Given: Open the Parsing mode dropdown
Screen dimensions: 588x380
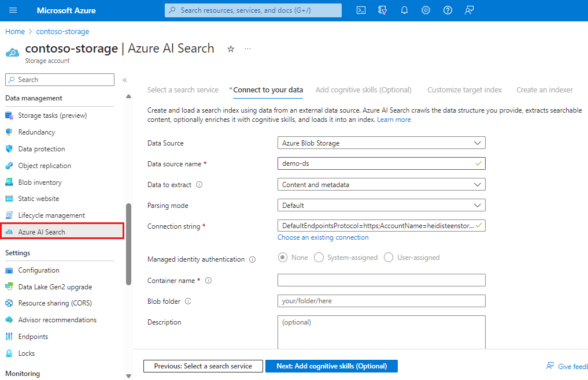Looking at the screenshot, I should pos(381,205).
